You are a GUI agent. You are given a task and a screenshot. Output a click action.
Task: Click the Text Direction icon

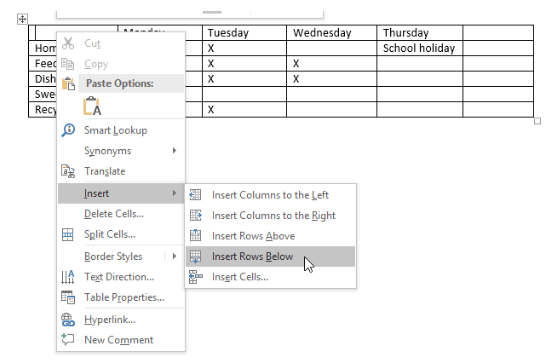click(x=68, y=277)
